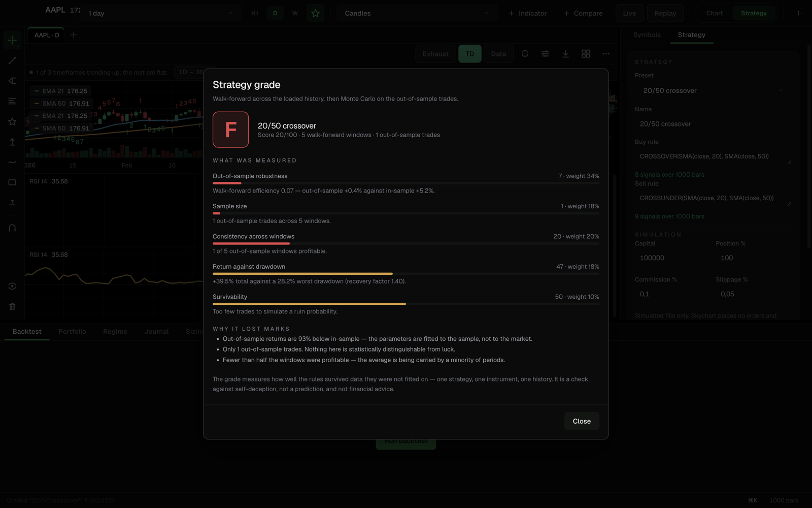
Task: Close the Strategy grade dialog
Action: click(x=582, y=421)
